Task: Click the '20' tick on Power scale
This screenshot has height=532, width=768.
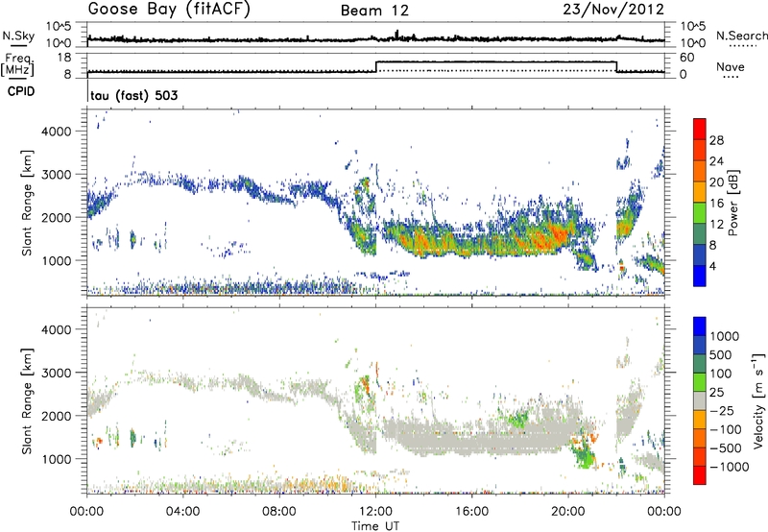Action: tap(716, 182)
